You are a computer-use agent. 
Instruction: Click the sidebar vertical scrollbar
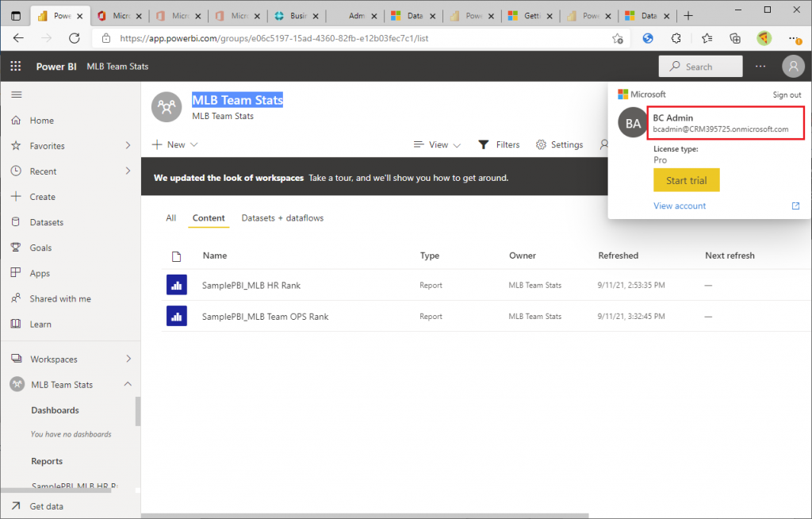(138, 411)
